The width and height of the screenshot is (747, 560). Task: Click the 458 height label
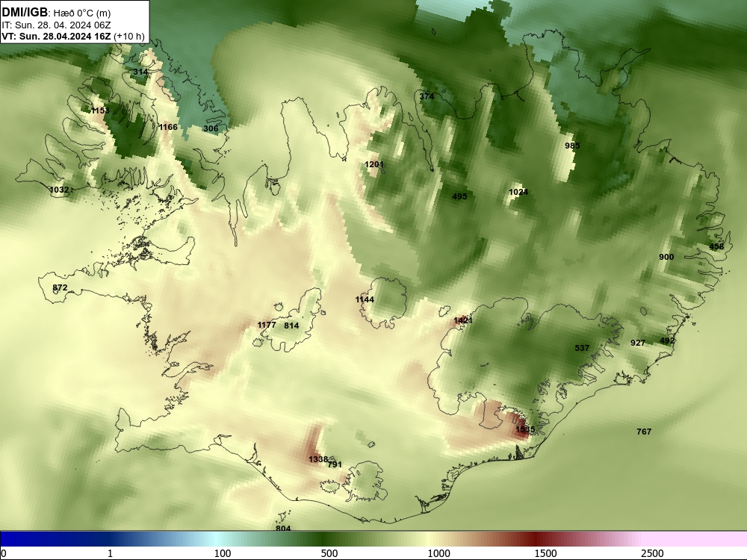coord(716,246)
